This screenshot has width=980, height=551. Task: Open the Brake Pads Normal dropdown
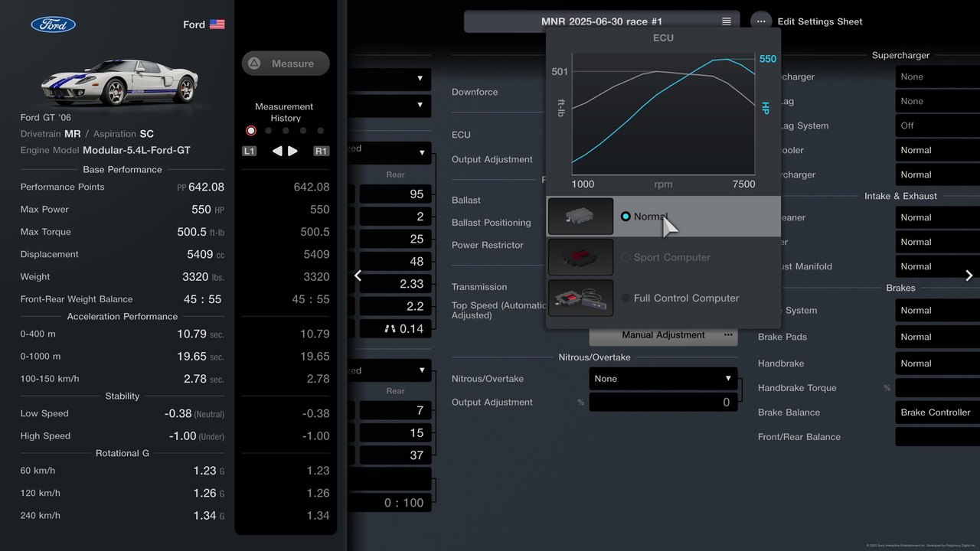click(938, 337)
